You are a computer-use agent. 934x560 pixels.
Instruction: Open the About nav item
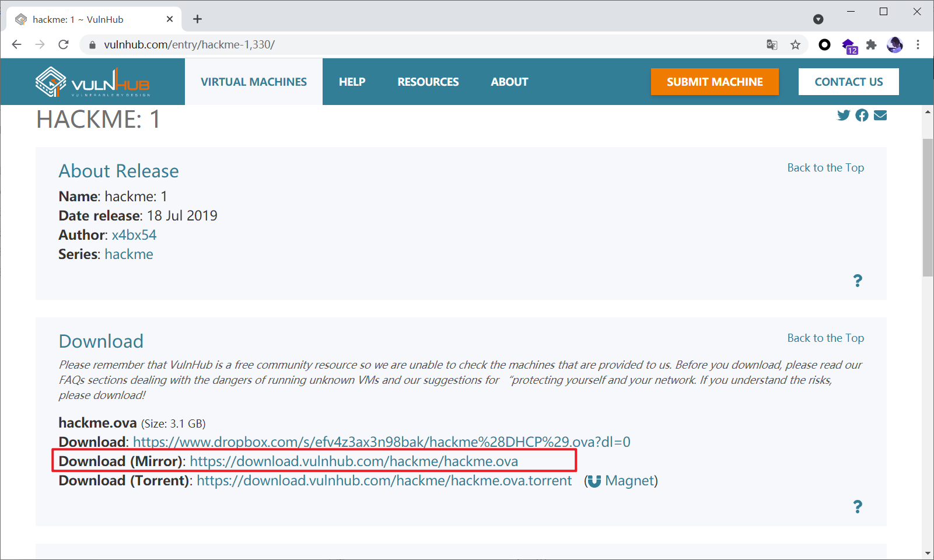click(x=509, y=82)
